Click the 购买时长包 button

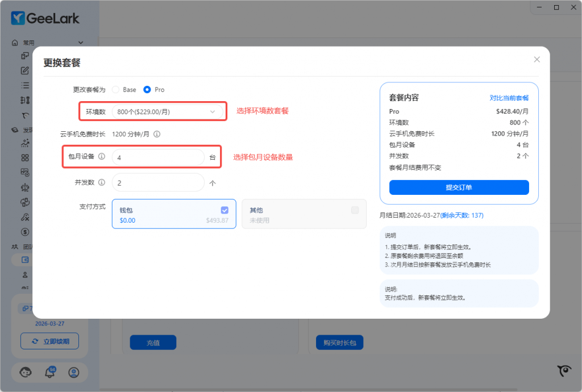coord(339,343)
